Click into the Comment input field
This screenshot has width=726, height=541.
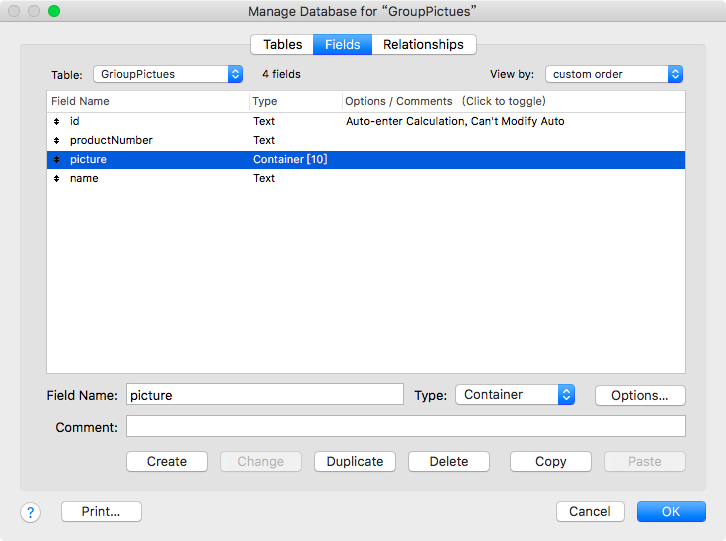pyautogui.click(x=406, y=426)
